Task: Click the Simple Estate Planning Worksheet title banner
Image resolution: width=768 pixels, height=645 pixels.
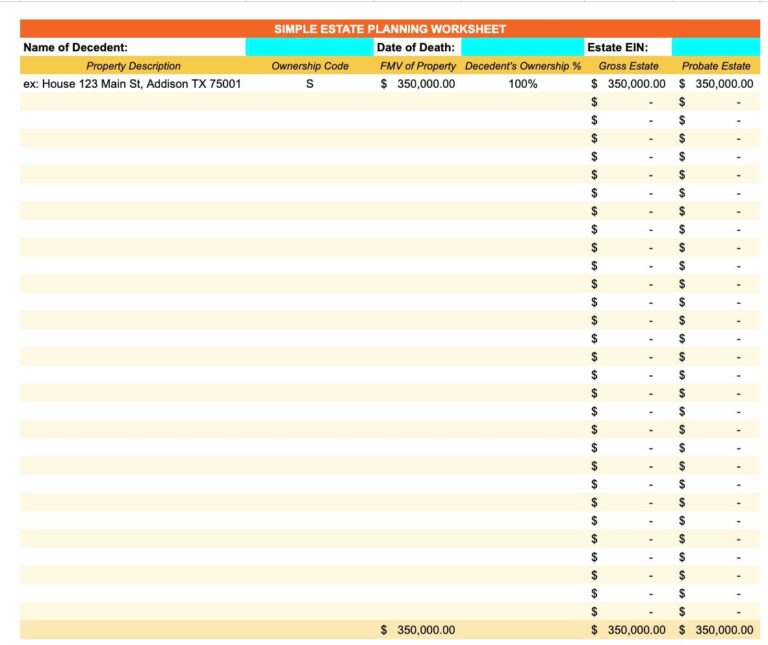Action: pos(390,29)
